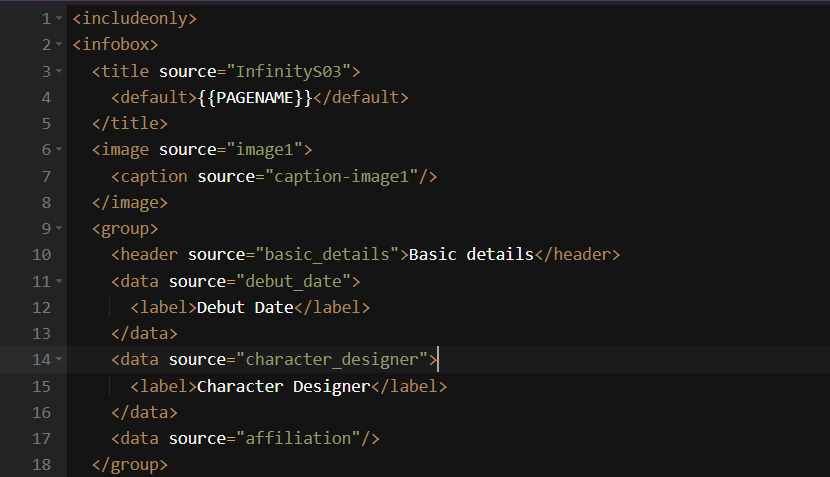Select line number 18 in the gutter

(x=42, y=465)
